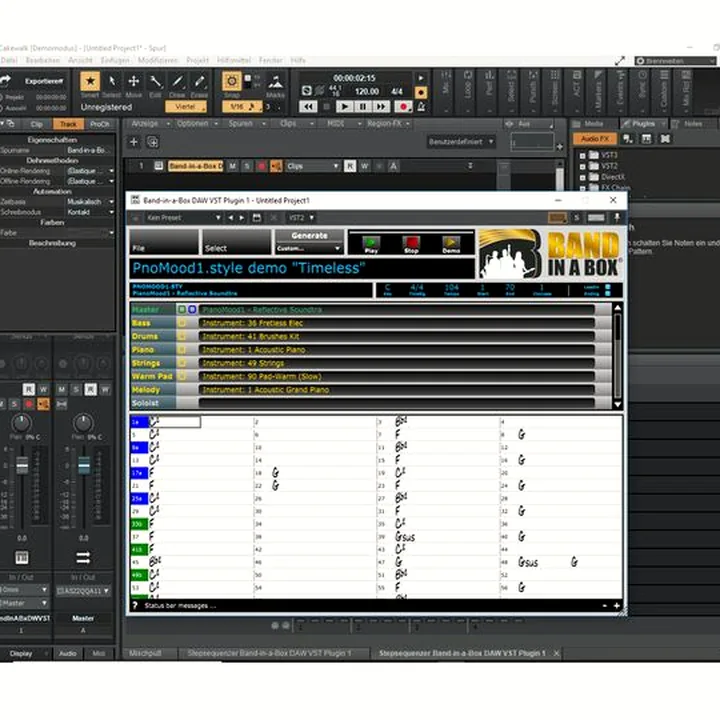Open the Viertel note value dropdown
The width and height of the screenshot is (720, 720).
(186, 107)
